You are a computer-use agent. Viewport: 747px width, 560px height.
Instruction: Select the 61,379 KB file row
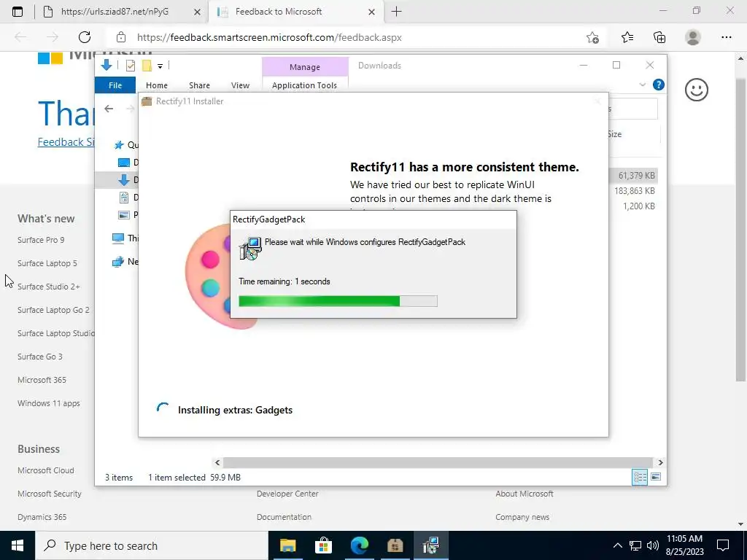point(634,176)
